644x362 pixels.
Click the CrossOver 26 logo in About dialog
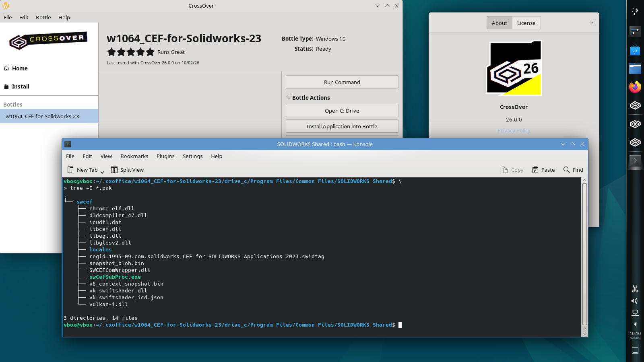[x=514, y=68]
